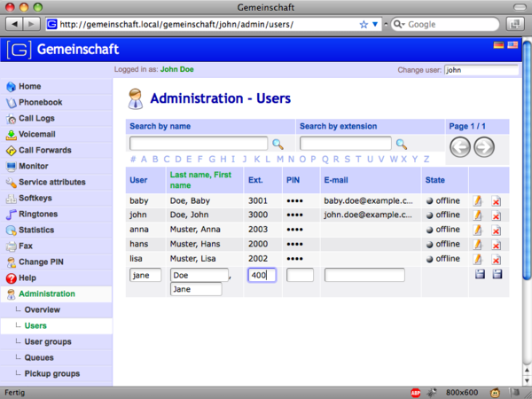This screenshot has width=532, height=399.
Task: Open Call Forwards in the sidebar
Action: (44, 150)
